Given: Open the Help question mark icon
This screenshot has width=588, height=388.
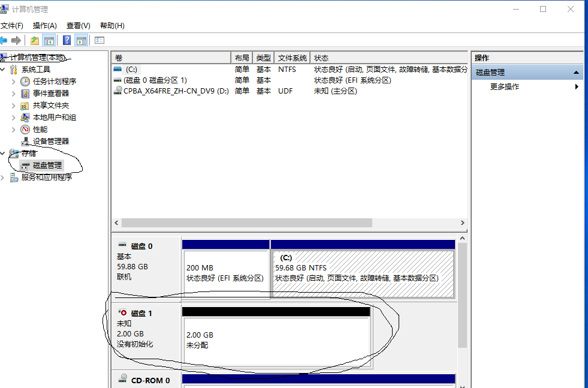Looking at the screenshot, I should [x=67, y=40].
